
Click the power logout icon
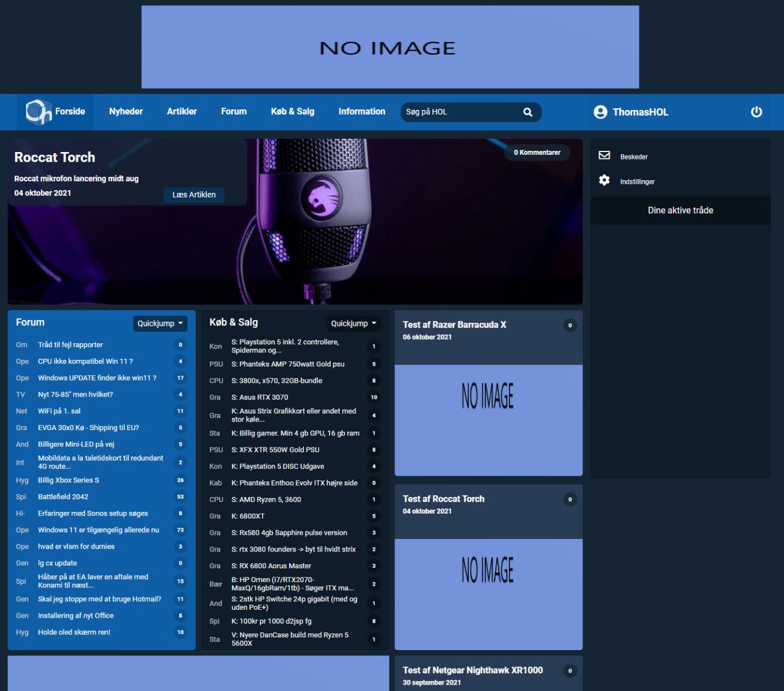pos(756,112)
